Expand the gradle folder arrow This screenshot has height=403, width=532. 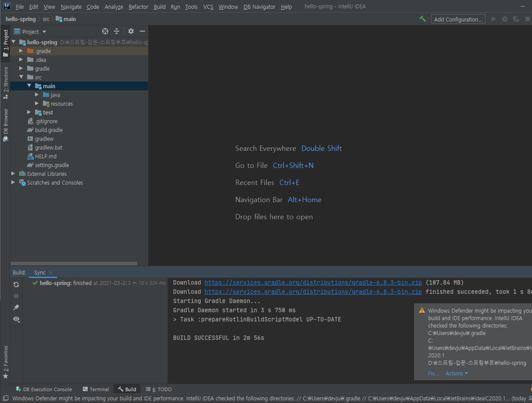tap(21, 68)
